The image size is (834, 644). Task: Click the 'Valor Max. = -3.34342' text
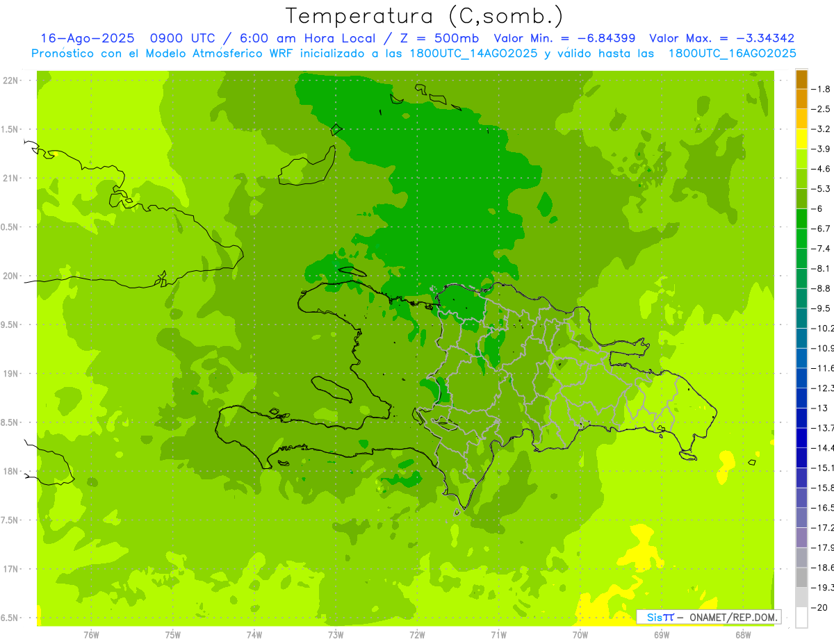point(721,38)
